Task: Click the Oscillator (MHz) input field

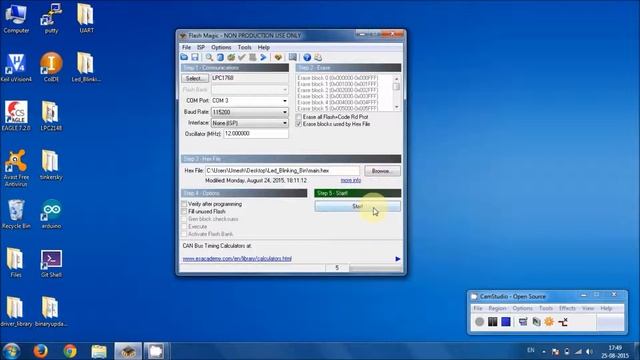Action: 256,134
